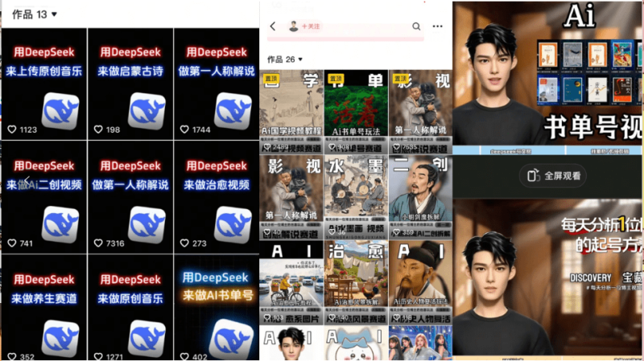This screenshot has width=644, height=361.
Task: Open the search magnifier icon in the profile header
Action: pyautogui.click(x=416, y=27)
